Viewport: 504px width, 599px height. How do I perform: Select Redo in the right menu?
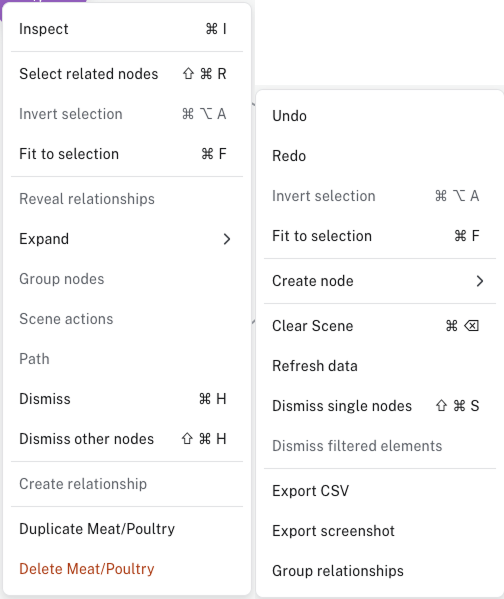point(380,156)
